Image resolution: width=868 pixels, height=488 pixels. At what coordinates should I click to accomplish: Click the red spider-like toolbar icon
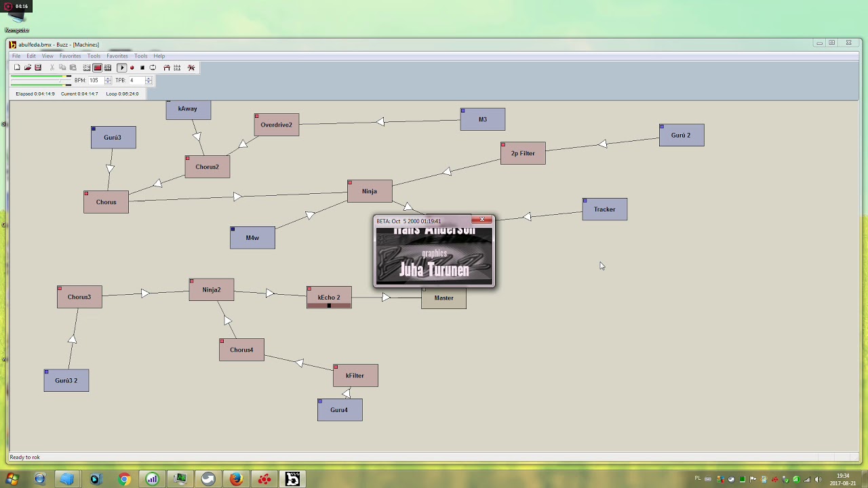point(191,68)
